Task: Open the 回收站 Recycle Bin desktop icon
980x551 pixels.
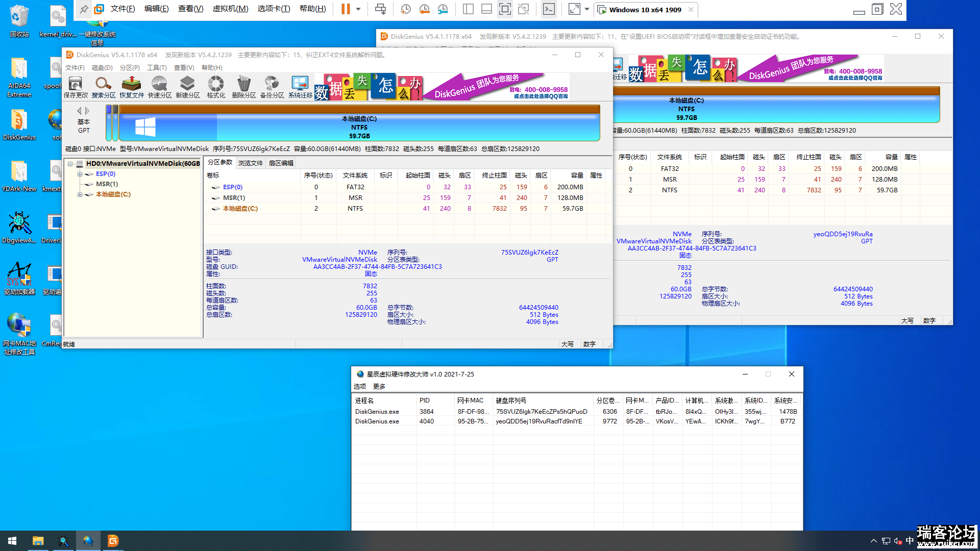Action: [x=19, y=21]
